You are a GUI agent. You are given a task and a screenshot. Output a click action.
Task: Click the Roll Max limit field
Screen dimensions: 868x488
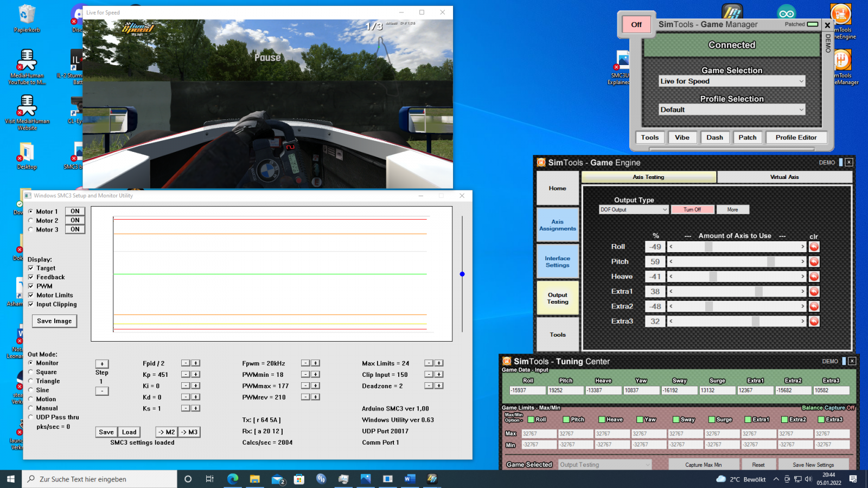[539, 434]
